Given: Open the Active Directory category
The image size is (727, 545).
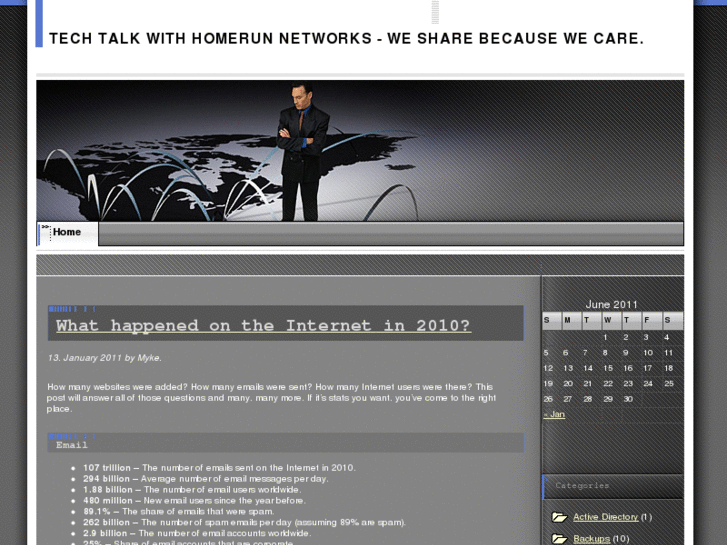Looking at the screenshot, I should (x=606, y=517).
